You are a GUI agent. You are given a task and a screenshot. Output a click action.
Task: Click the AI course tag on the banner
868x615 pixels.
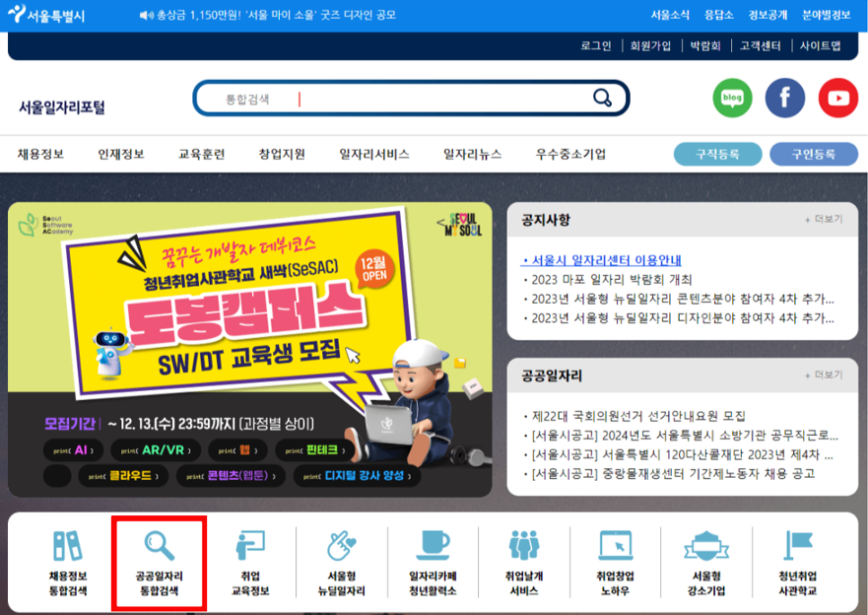point(73,450)
